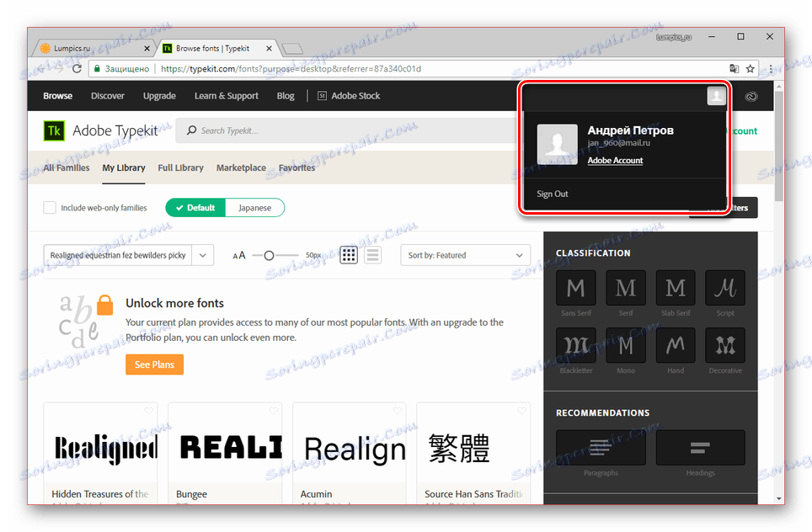Edit the sample text input field
812x532 pixels.
tap(118, 255)
